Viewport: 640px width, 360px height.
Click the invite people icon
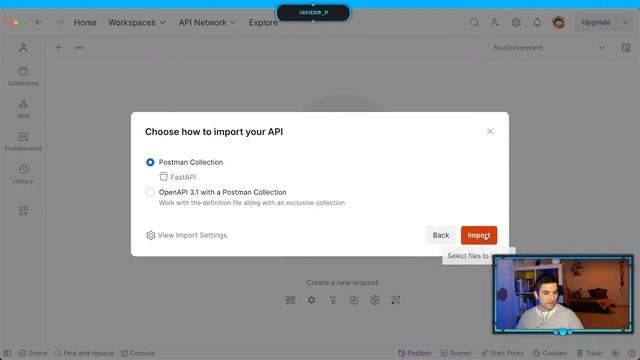[x=495, y=22]
